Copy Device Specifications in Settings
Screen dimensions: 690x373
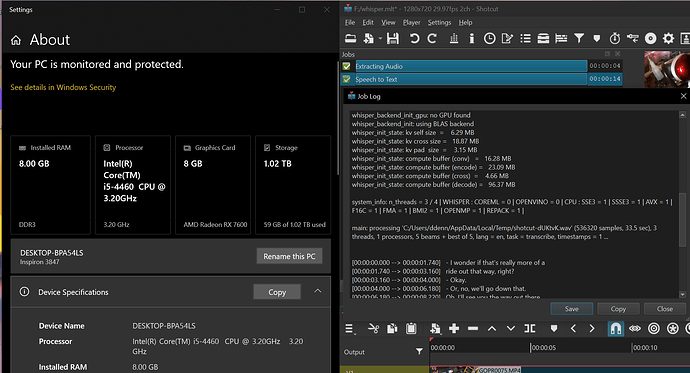pyautogui.click(x=277, y=292)
